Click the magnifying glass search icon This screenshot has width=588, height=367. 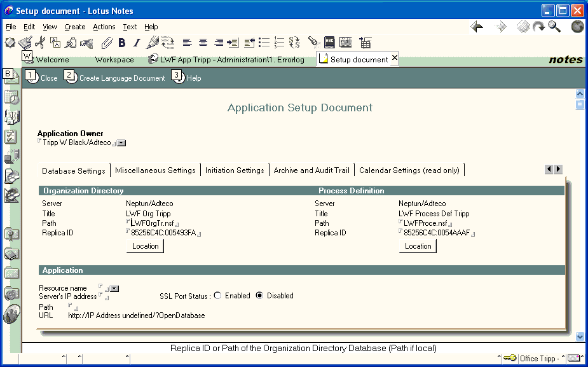pyautogui.click(x=554, y=27)
